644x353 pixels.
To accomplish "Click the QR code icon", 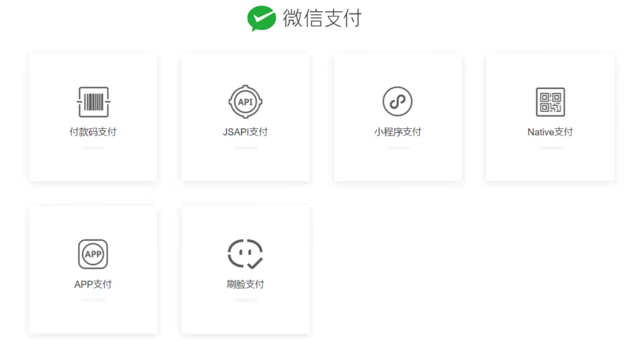I will tap(550, 102).
